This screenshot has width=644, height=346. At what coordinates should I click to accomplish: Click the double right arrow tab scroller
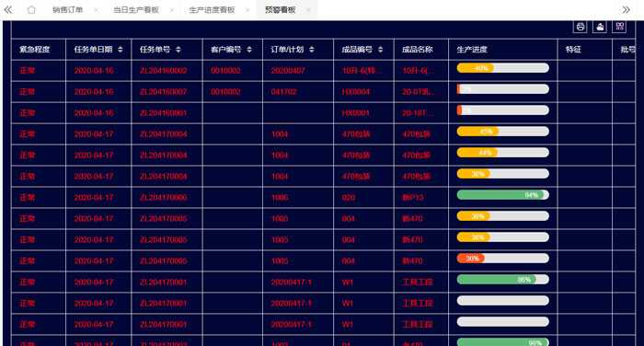pyautogui.click(x=626, y=9)
